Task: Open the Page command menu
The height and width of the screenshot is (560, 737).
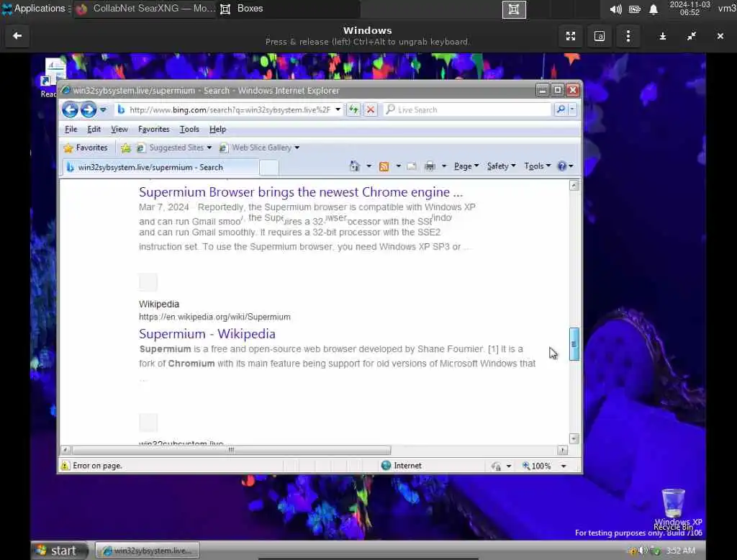Action: point(466,166)
